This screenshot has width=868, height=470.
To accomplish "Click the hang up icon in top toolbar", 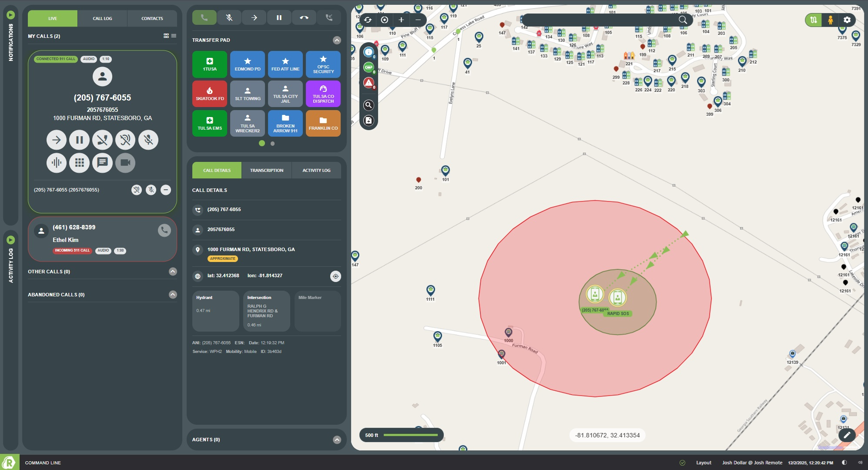I will click(x=304, y=18).
